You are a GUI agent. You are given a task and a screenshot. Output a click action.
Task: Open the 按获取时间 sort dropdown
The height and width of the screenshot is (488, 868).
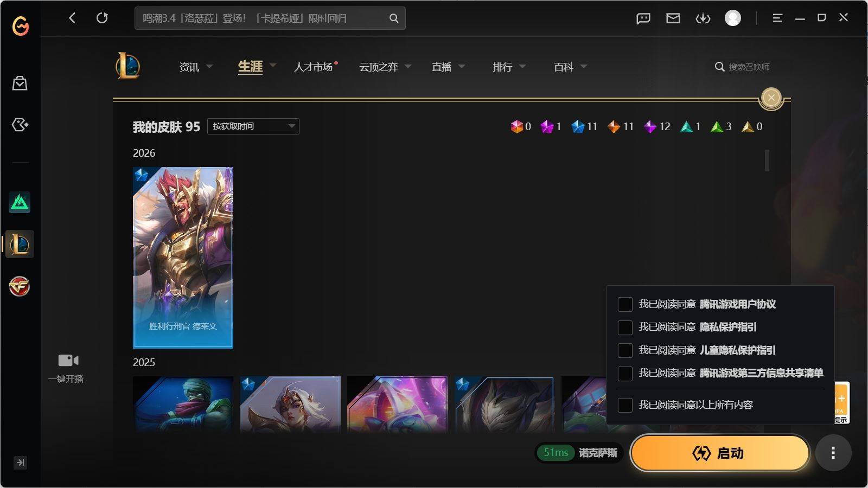pyautogui.click(x=253, y=126)
